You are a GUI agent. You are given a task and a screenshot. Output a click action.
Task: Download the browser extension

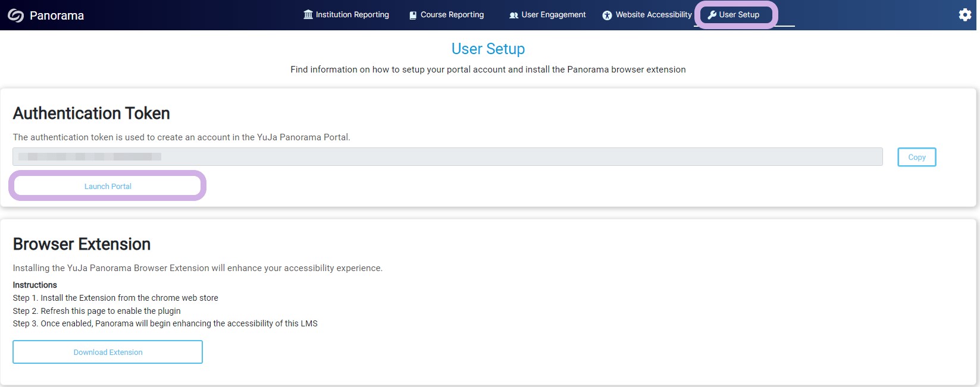click(x=108, y=352)
